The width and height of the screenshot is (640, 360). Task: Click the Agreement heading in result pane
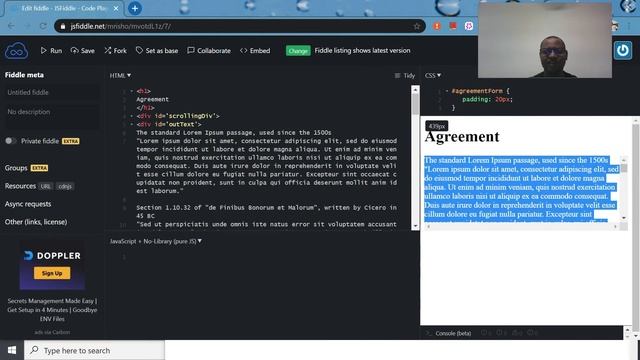coord(462,136)
